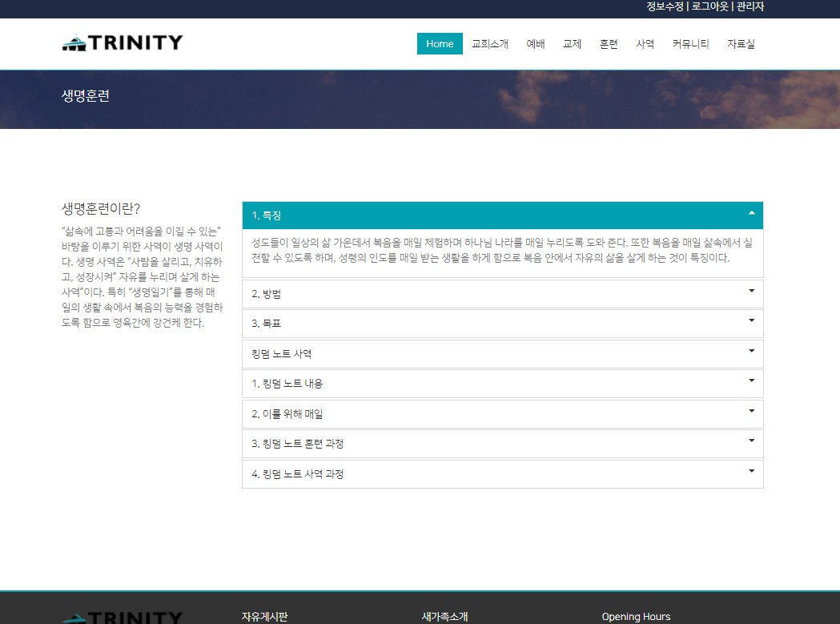Expand the 3. 목표 section
This screenshot has width=840, height=624.
click(503, 324)
